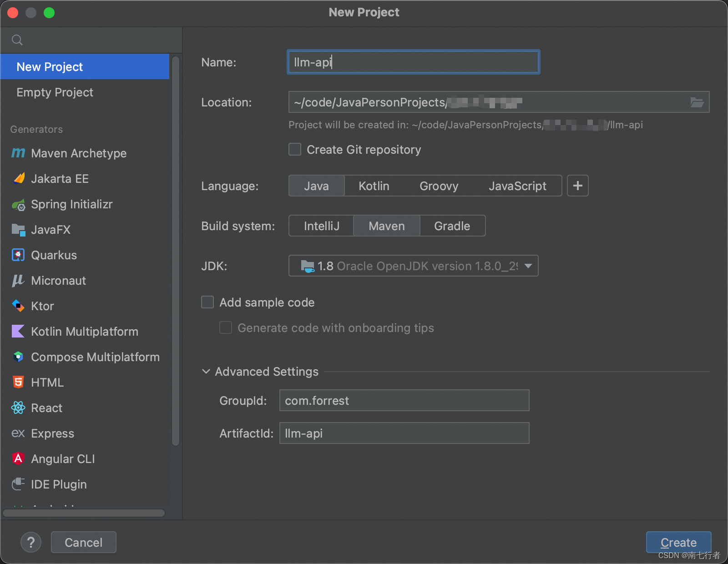Select Groovy as the language
The width and height of the screenshot is (728, 564).
pos(439,186)
